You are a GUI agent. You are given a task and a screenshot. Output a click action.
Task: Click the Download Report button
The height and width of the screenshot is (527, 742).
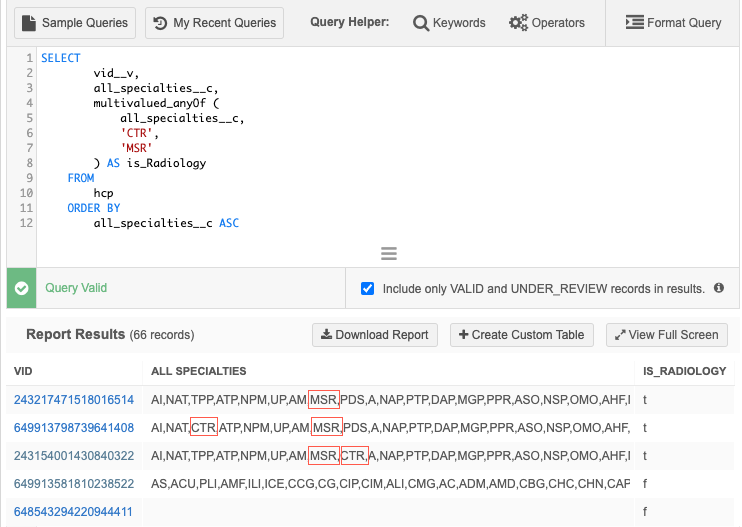coord(375,335)
